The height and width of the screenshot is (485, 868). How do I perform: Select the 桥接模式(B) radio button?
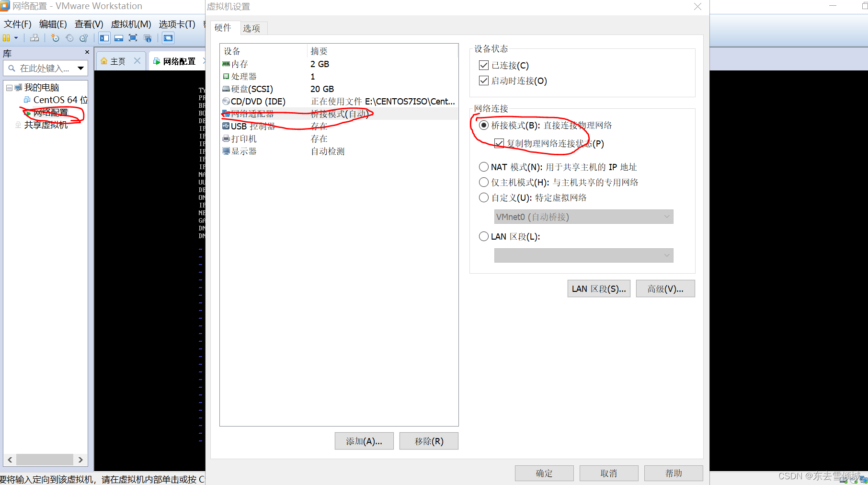484,125
